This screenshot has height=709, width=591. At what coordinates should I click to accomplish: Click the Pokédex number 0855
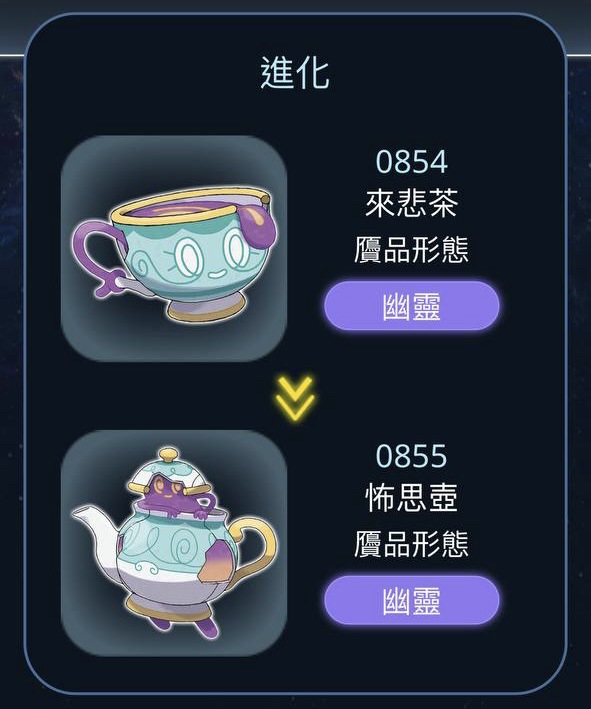pyautogui.click(x=411, y=456)
